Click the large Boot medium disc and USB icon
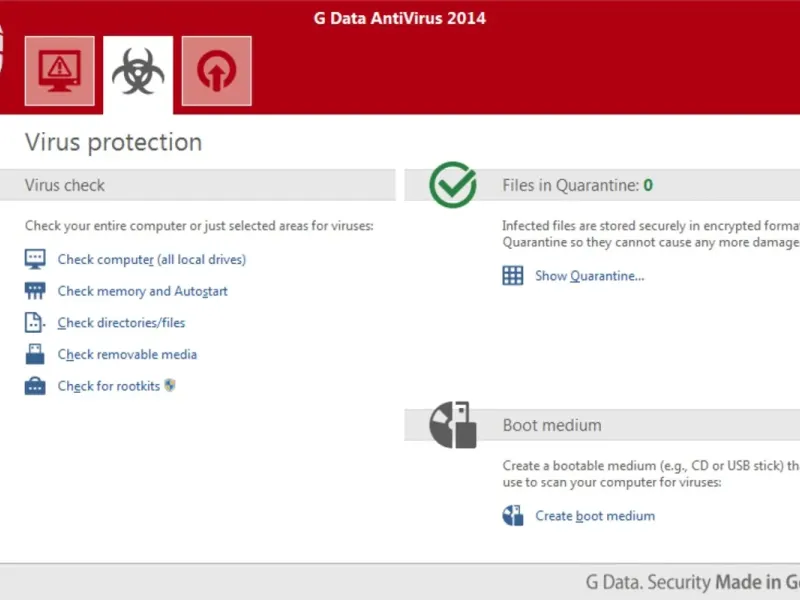This screenshot has height=600, width=800. (x=451, y=424)
